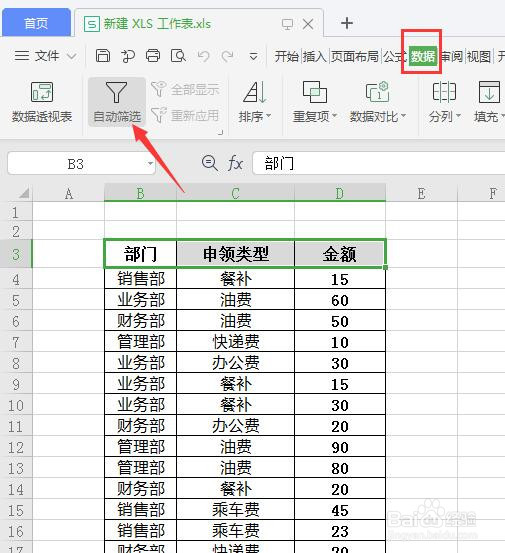Open the 插入 ribbon tab
Image resolution: width=505 pixels, height=553 pixels.
(315, 56)
